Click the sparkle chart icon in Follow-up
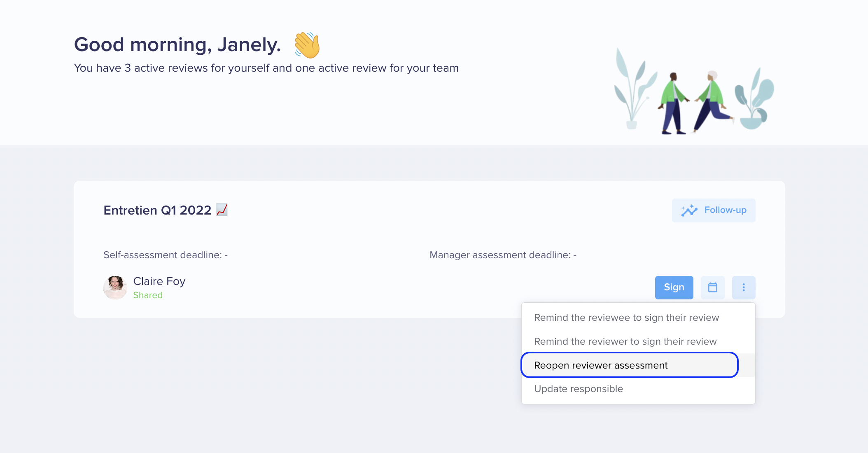 pyautogui.click(x=689, y=210)
